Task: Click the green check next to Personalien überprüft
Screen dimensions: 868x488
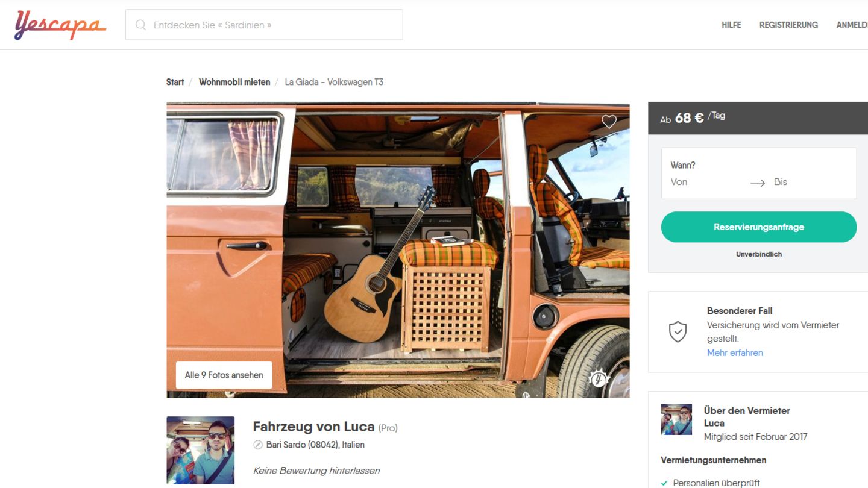Action: click(x=664, y=483)
